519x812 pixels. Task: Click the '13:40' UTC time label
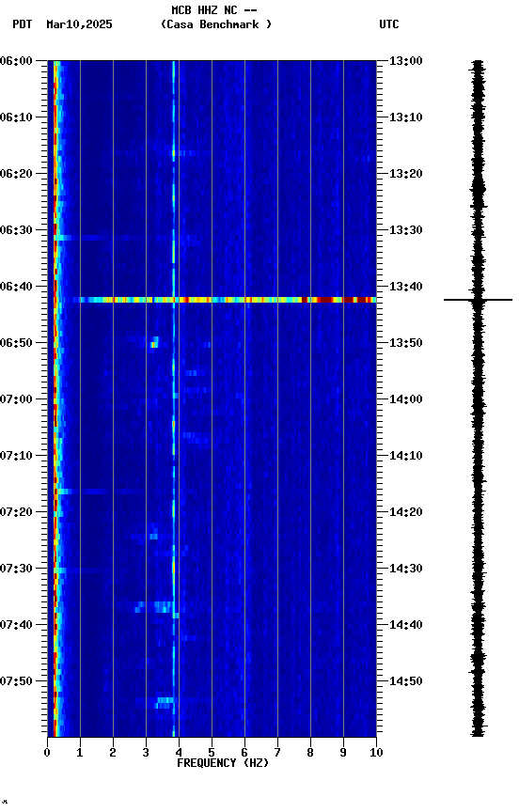(x=406, y=287)
